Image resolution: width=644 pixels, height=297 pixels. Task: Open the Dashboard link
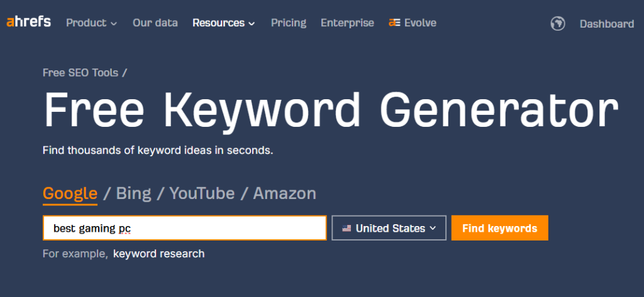coord(606,24)
